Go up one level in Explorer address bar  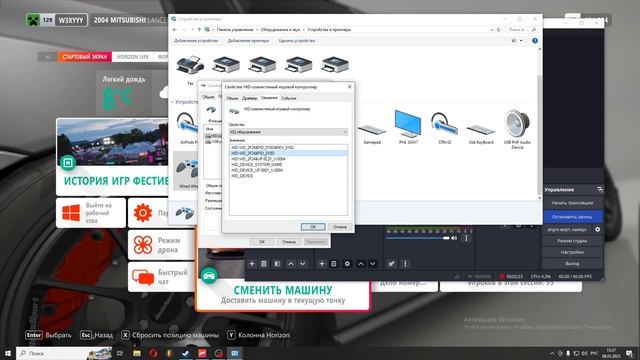coord(199,29)
